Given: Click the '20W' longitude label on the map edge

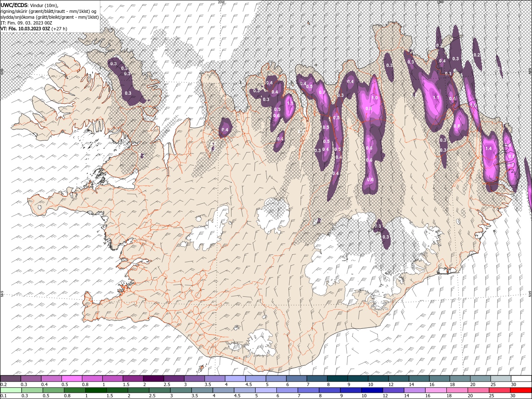Looking at the screenshot, I should (x=221, y=2).
